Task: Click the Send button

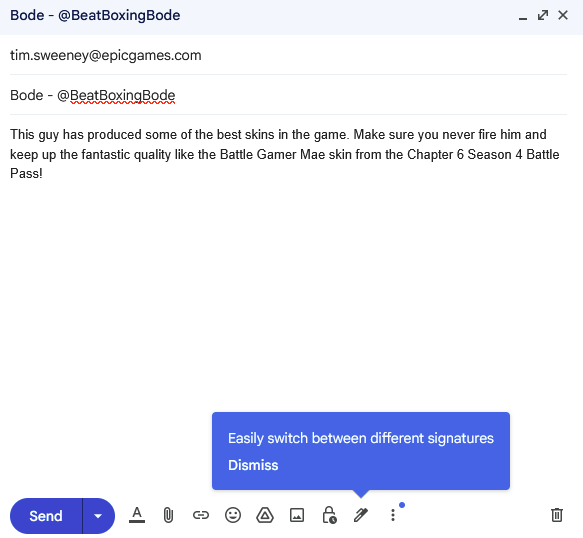Action: (x=46, y=516)
